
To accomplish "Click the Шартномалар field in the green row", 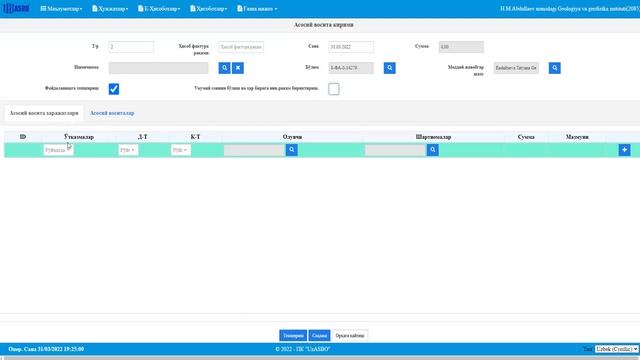I will (x=396, y=150).
